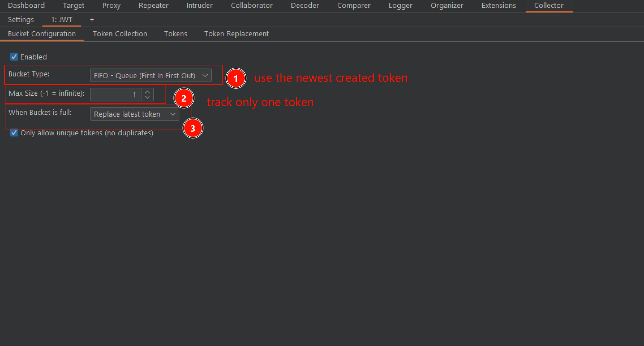Decrease Max Size with the down arrow

(147, 97)
